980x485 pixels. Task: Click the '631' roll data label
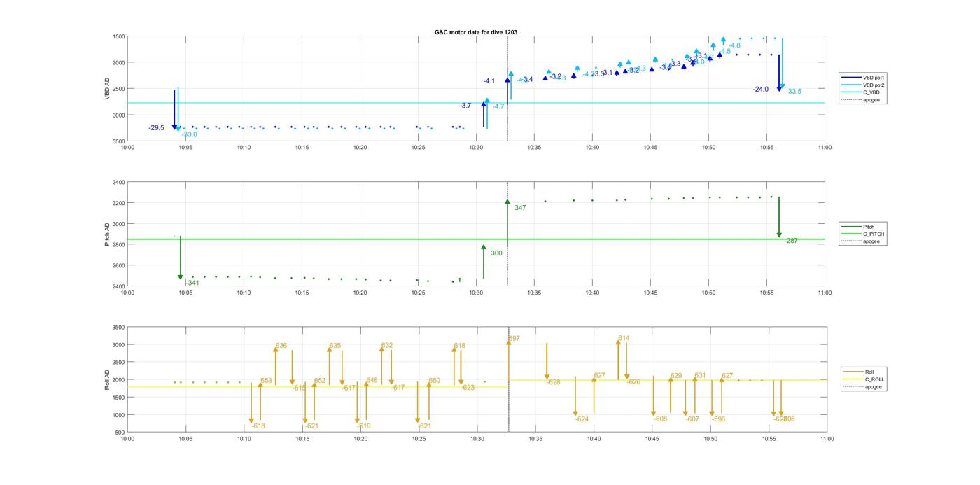tap(701, 376)
